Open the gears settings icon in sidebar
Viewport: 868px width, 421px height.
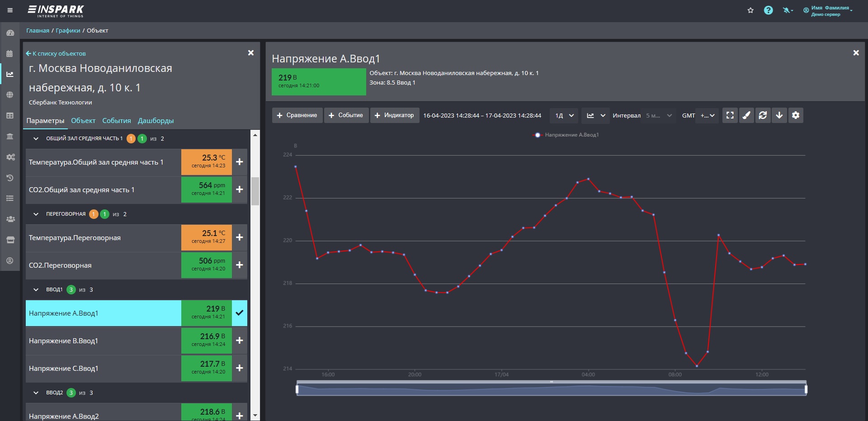point(10,157)
